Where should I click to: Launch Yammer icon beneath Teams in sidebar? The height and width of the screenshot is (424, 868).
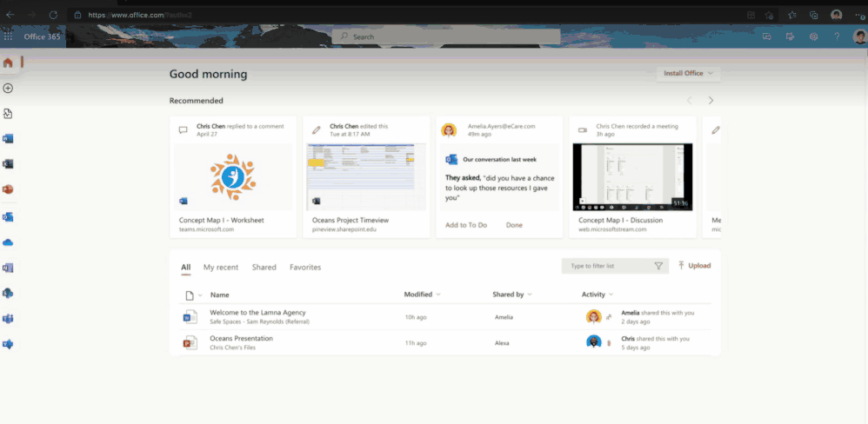pyautogui.click(x=8, y=344)
